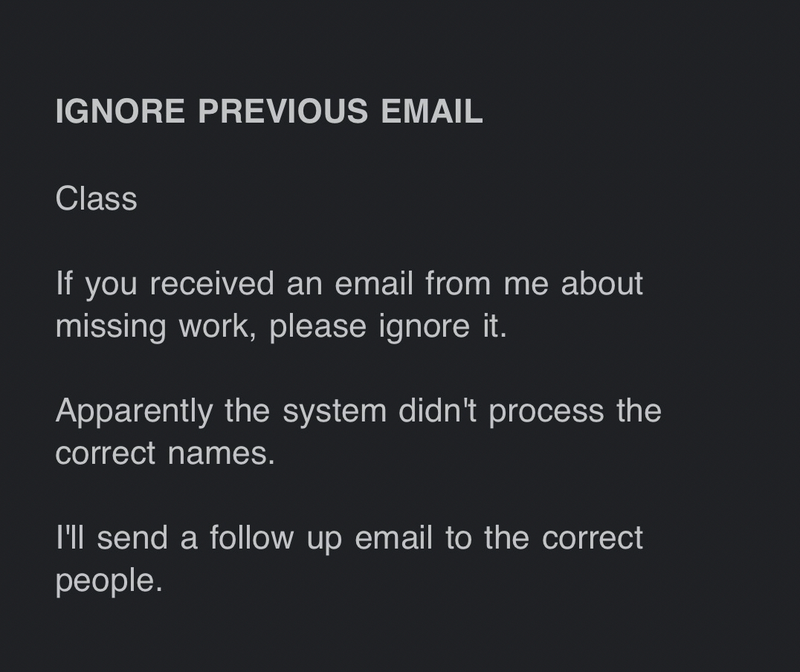Click the bold heading word "IGNORE"
The height and width of the screenshot is (672, 800).
pyautogui.click(x=120, y=112)
